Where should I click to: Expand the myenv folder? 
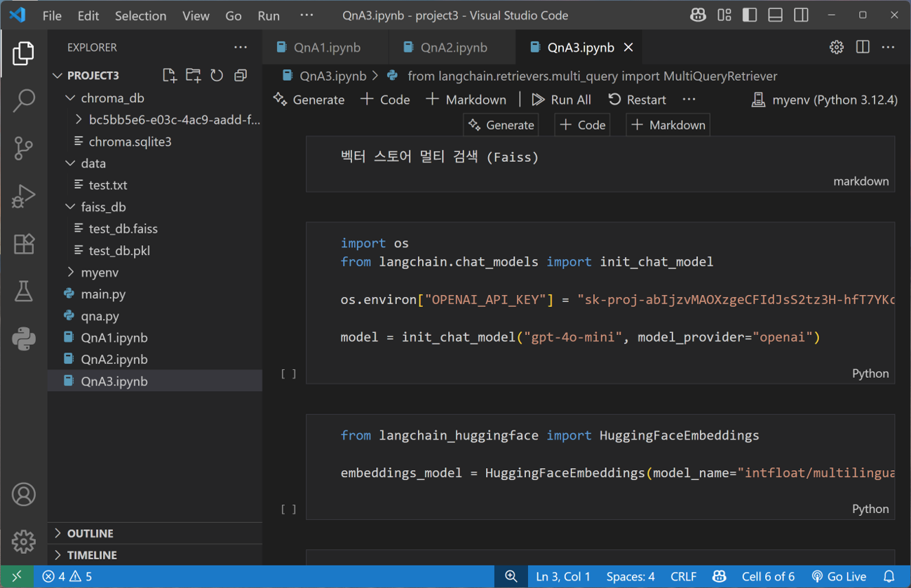pyautogui.click(x=70, y=272)
